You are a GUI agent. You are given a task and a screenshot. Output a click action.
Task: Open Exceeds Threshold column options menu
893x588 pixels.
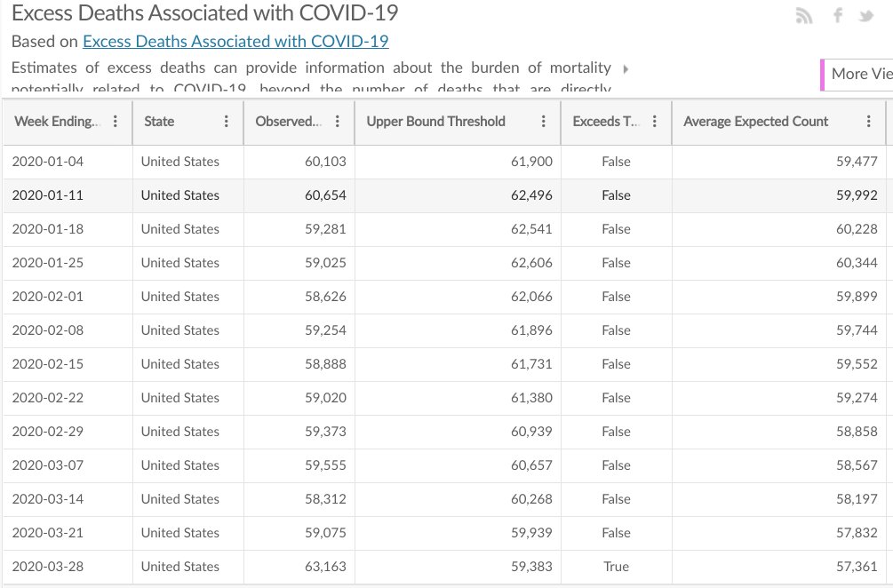pos(654,122)
